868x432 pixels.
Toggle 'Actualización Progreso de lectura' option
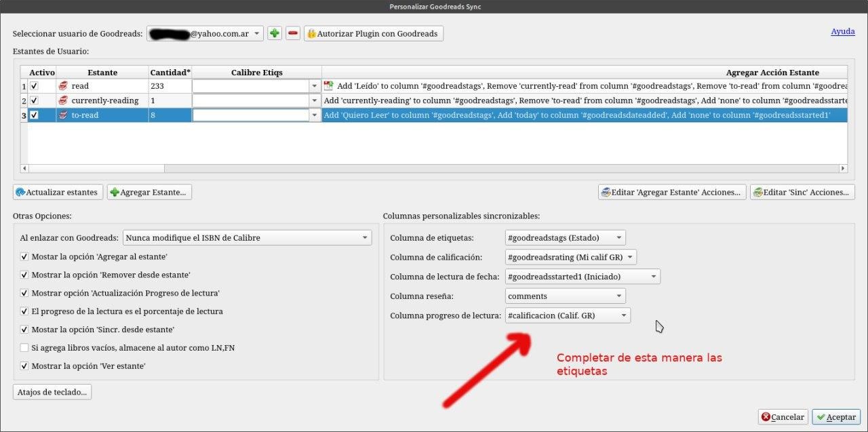click(x=24, y=293)
